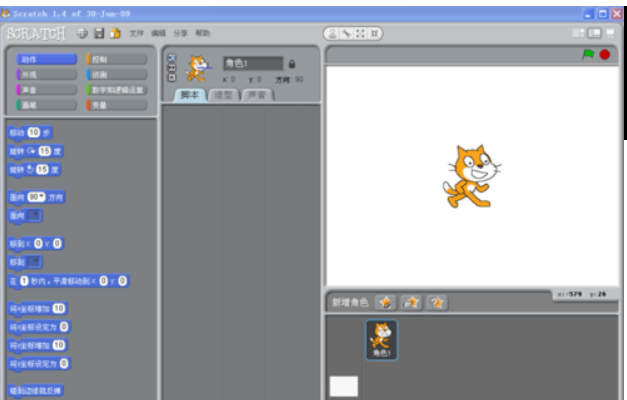This screenshot has height=400, width=627.
Task: Click the change x by 10 block
Action: 38,308
